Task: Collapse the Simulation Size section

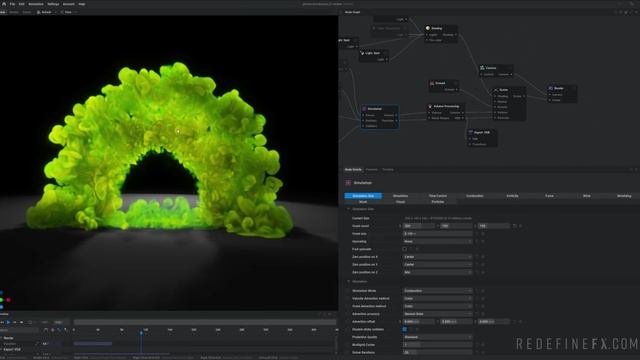Action: pos(349,209)
